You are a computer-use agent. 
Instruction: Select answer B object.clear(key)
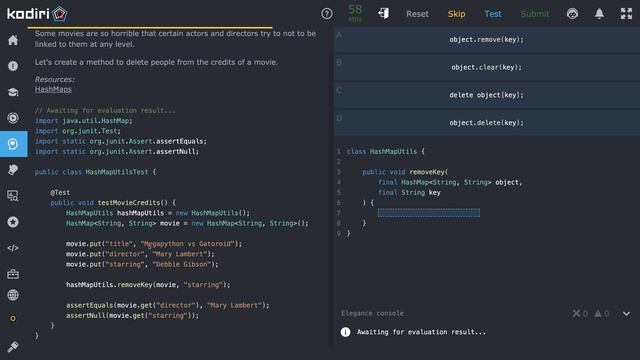pos(487,67)
